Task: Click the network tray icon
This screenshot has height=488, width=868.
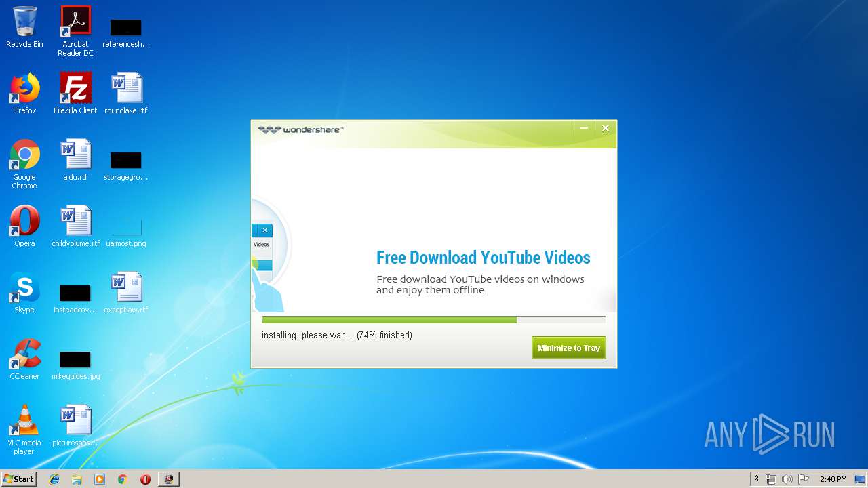Action: point(771,479)
